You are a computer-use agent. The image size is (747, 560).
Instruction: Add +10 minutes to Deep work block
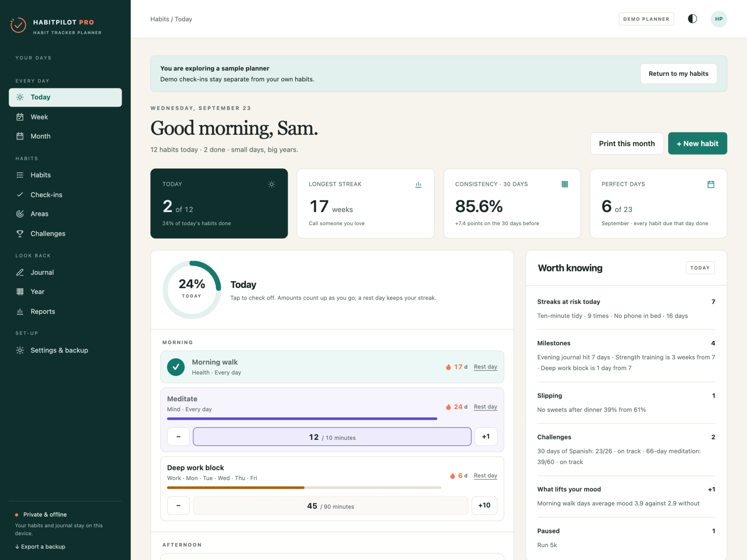coord(484,506)
